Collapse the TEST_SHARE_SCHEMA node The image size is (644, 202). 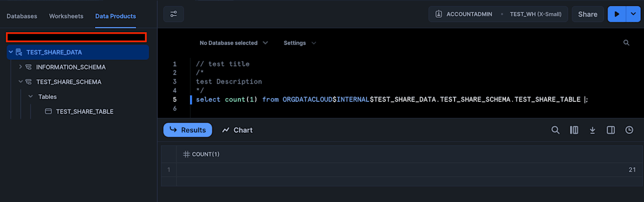click(20, 82)
